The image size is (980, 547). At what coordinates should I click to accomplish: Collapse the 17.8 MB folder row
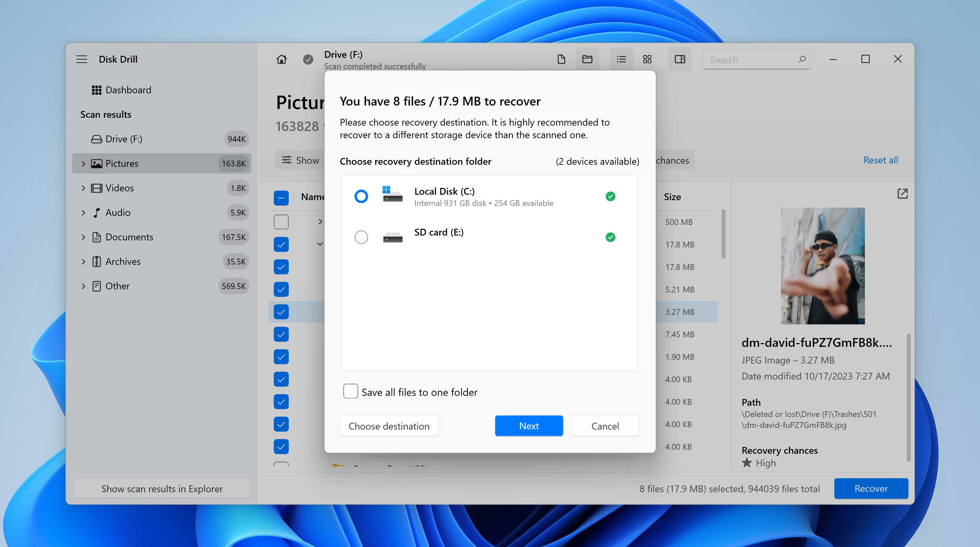[320, 244]
